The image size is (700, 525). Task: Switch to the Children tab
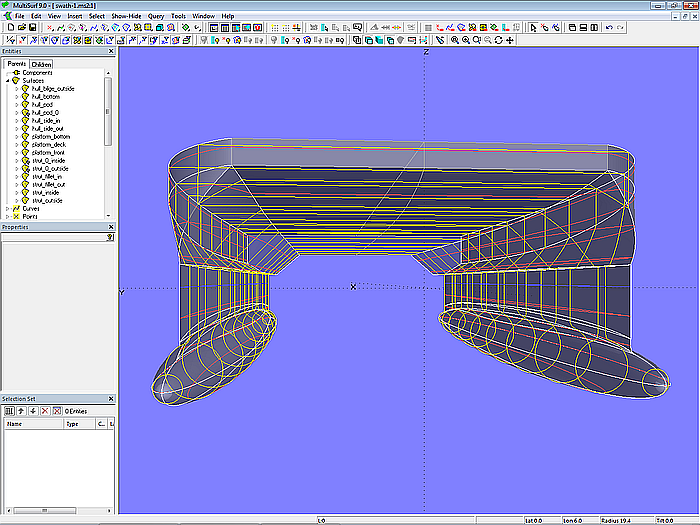click(x=41, y=64)
